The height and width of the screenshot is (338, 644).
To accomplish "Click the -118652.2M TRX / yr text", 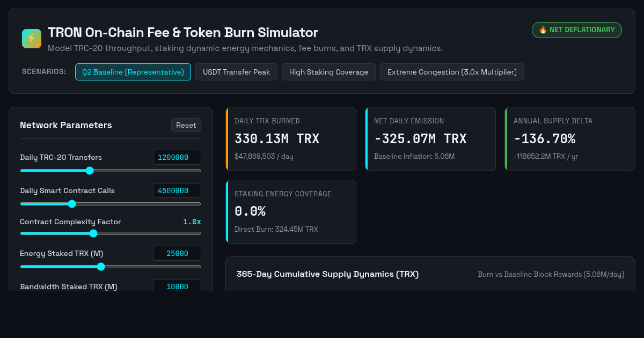I will 546,156.
